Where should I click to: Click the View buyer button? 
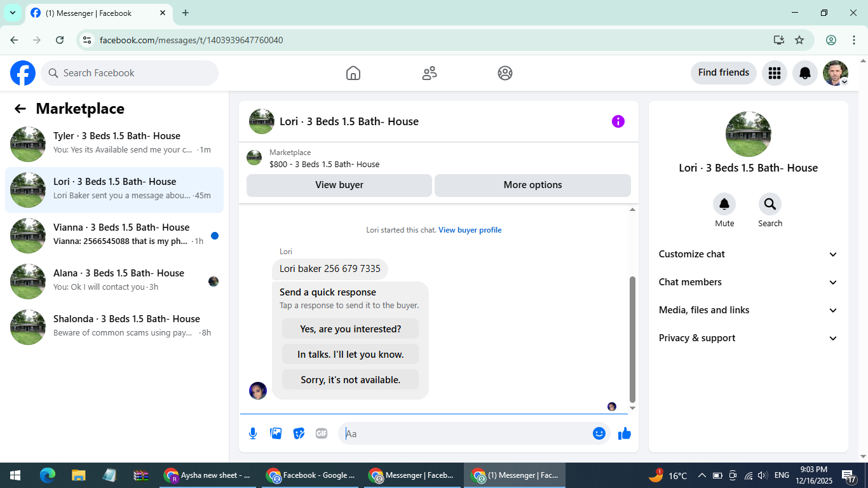coord(339,185)
